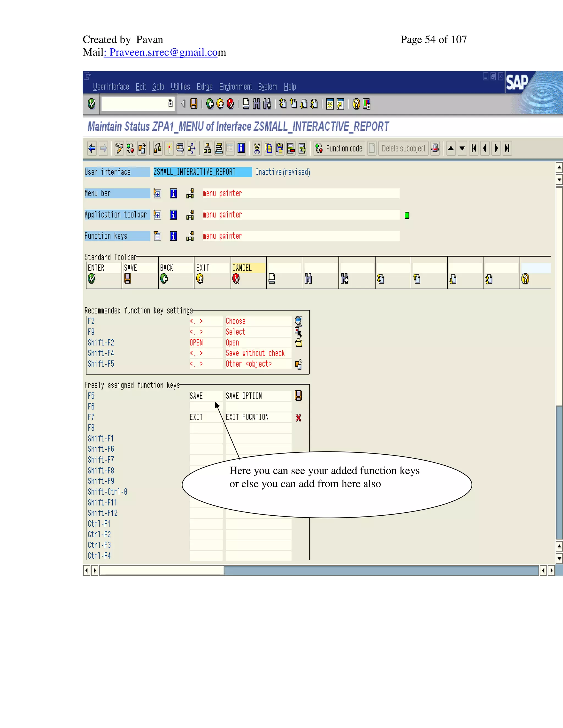Click the Choose icon beside F2
Image resolution: width=563 pixels, height=728 pixels.
[x=299, y=321]
